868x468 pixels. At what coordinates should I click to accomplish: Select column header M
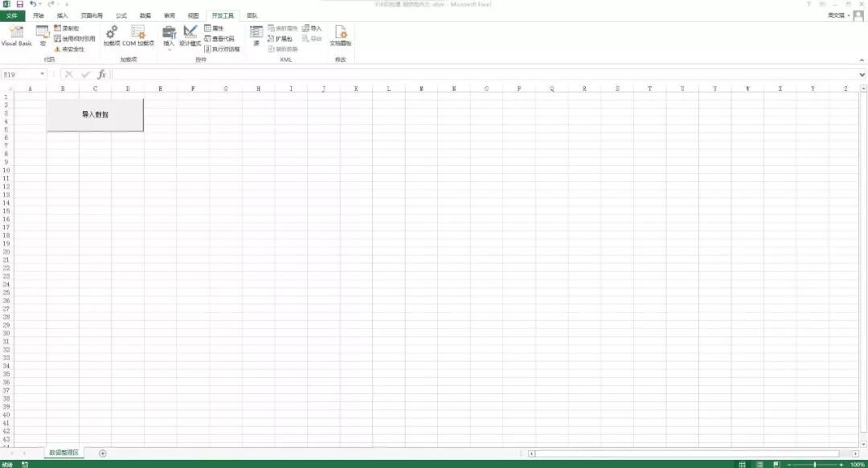[x=421, y=88]
